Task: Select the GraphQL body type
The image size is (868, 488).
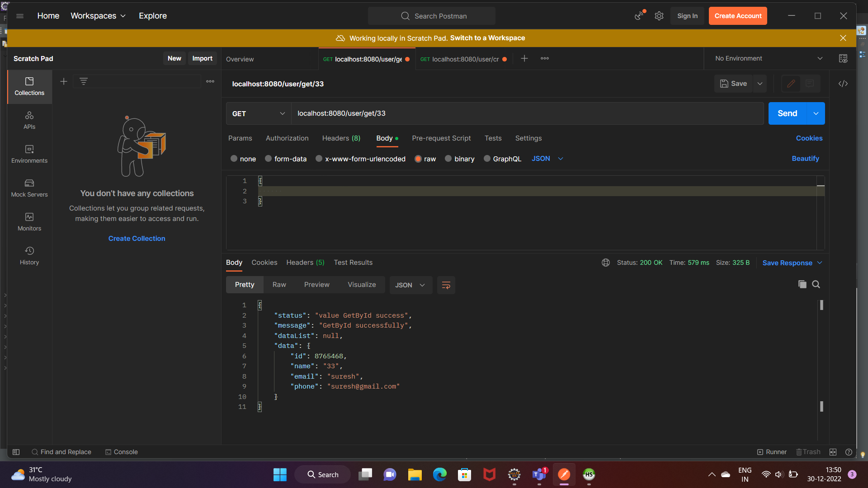Action: (x=502, y=159)
